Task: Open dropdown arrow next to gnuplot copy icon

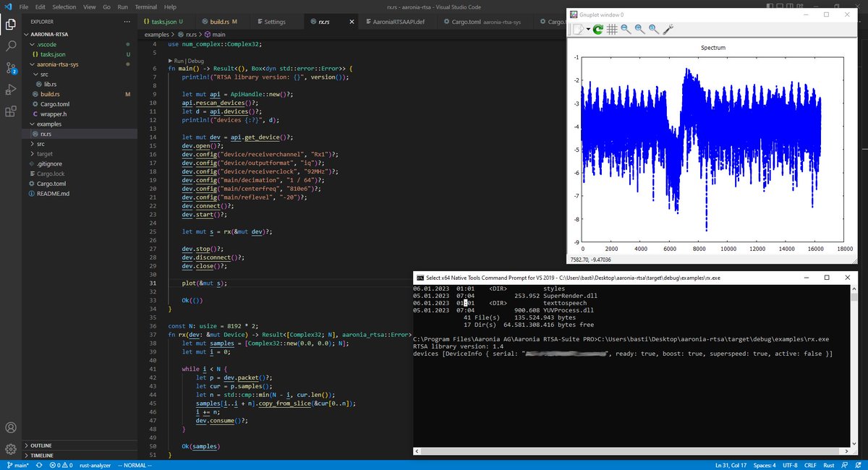Action: (x=588, y=30)
